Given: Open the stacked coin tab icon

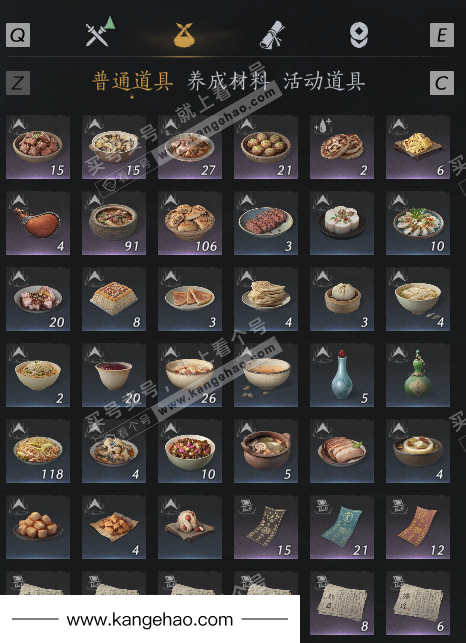Looking at the screenshot, I should coord(359,35).
